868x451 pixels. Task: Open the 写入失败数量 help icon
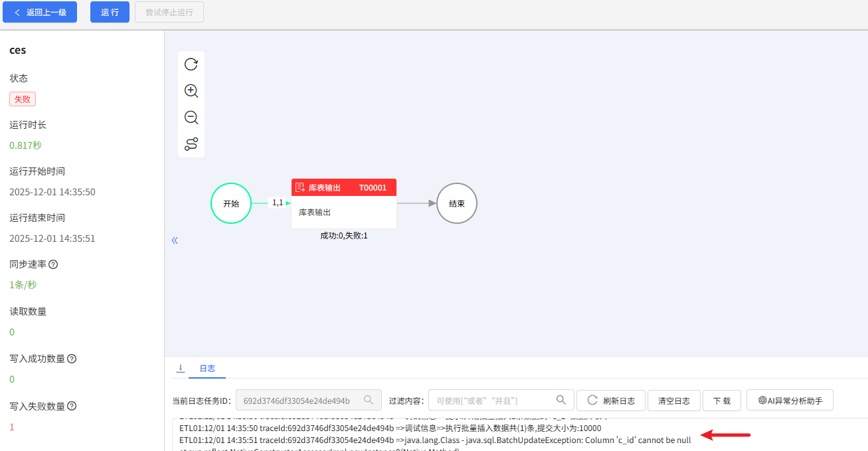(x=70, y=406)
